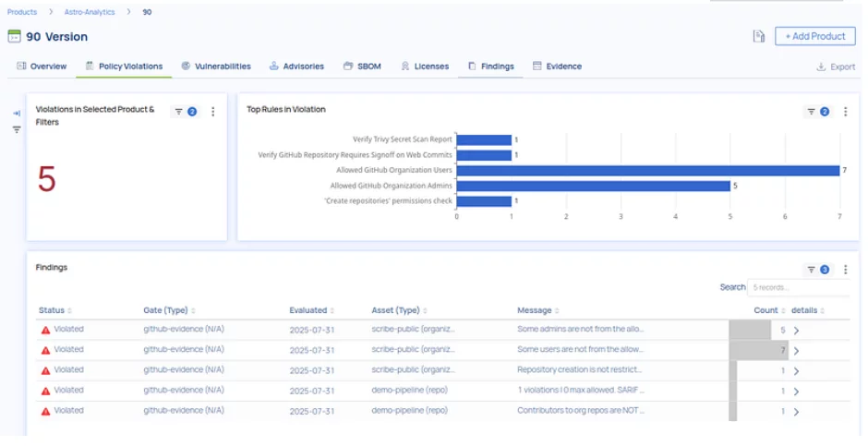Click warning icon in '1 violations' SARIF row
The width and height of the screenshot is (868, 446).
[x=45, y=392]
